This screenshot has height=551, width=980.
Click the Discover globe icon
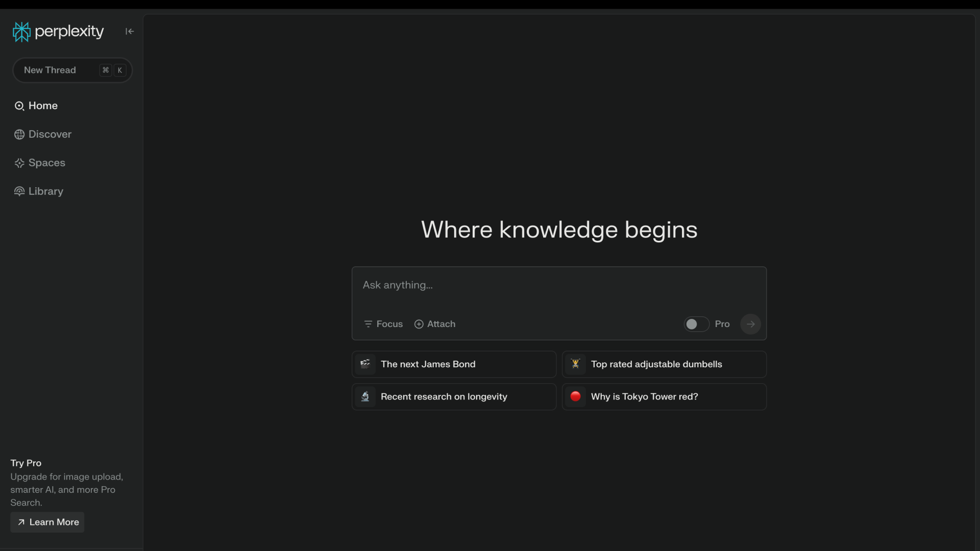(x=19, y=135)
